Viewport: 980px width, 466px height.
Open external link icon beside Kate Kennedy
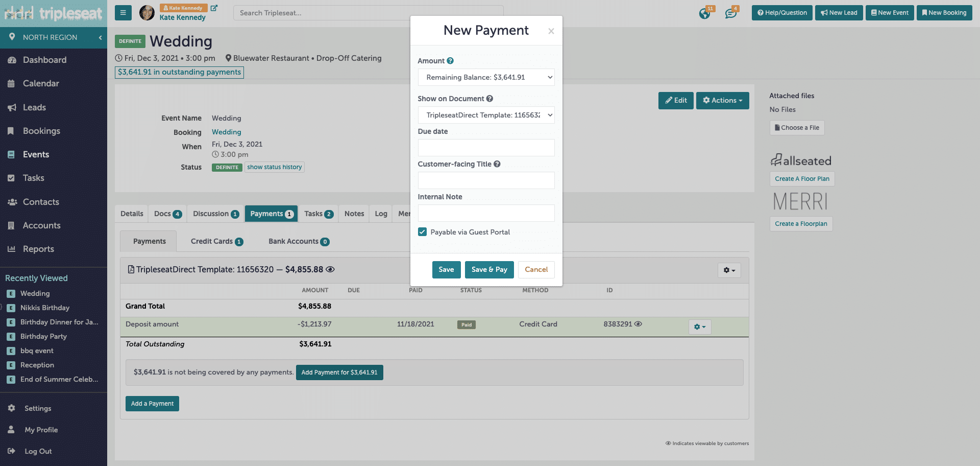point(214,8)
